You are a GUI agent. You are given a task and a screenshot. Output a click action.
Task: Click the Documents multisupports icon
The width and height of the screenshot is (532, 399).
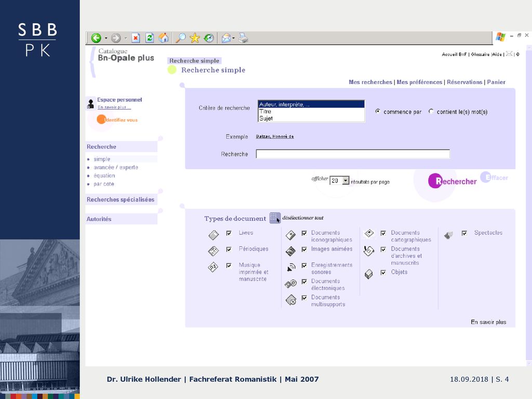[291, 300]
